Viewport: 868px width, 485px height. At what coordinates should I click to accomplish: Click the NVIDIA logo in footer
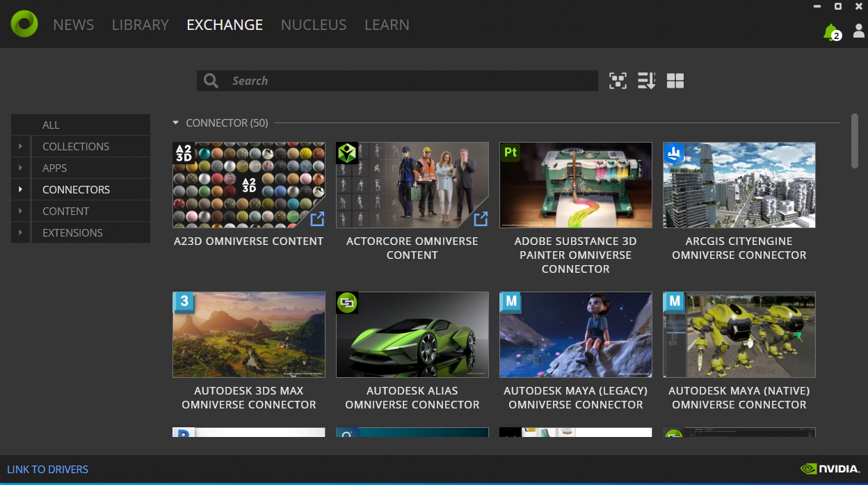click(830, 469)
